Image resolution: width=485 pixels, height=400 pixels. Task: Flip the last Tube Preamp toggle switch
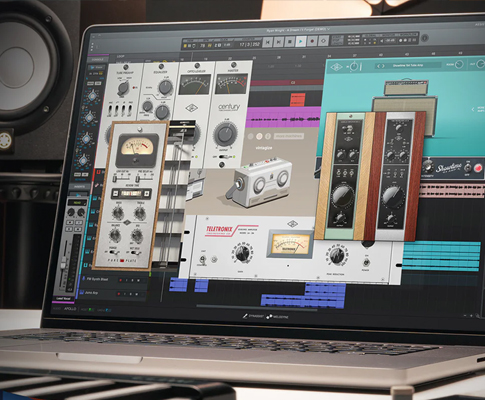[x=131, y=109]
